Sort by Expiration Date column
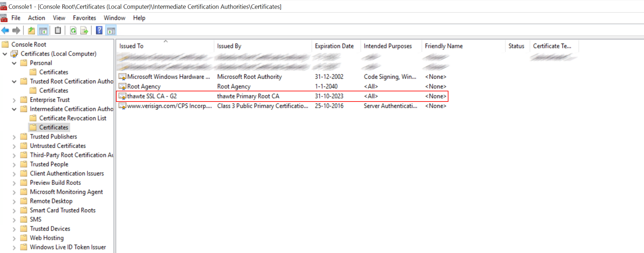644x253 pixels. pos(336,46)
